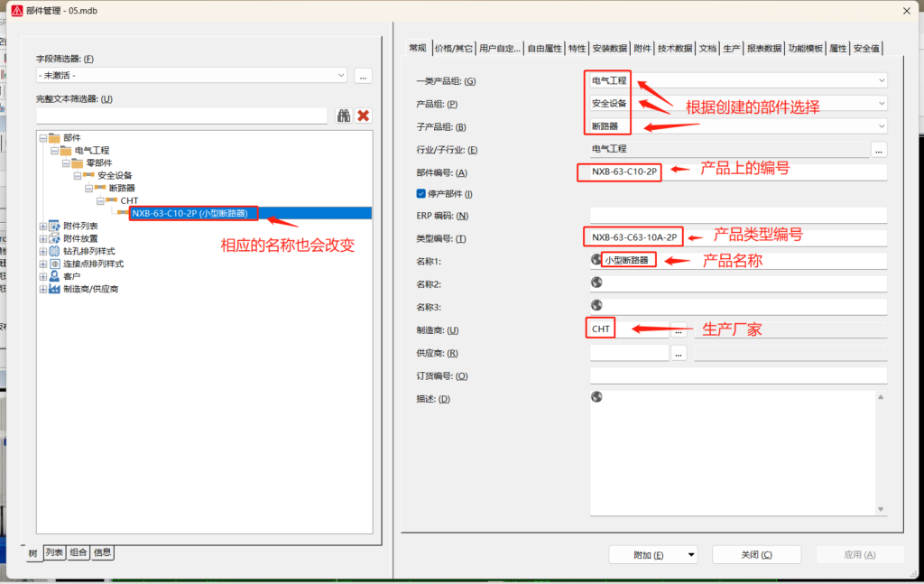Click the 制造商/供应商 factory icon
Screen dimensions: 924x584
coord(55,289)
